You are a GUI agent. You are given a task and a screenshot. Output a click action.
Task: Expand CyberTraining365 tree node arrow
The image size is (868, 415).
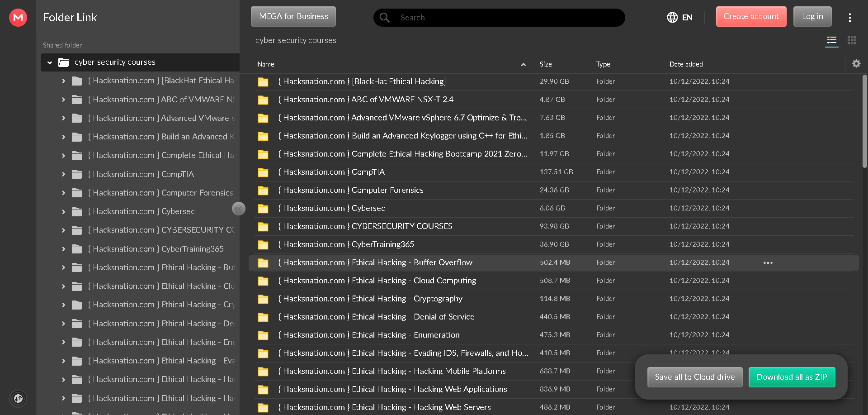pos(63,249)
